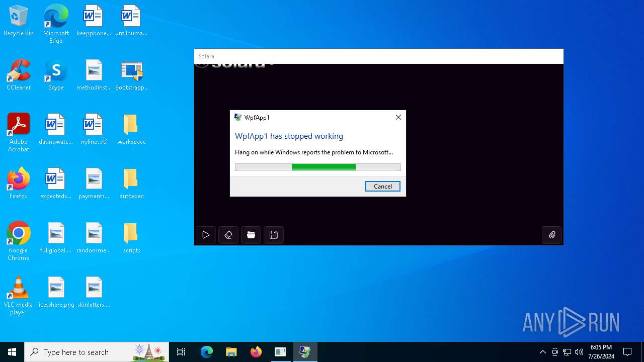This screenshot has width=644, height=362.
Task: Click the error reporting progress bar
Action: 318,167
